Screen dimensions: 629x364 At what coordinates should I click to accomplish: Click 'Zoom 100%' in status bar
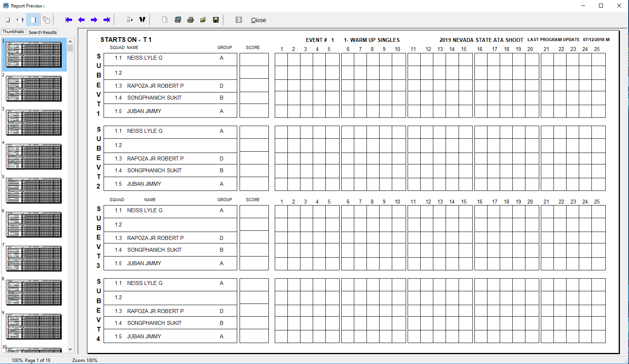85,360
